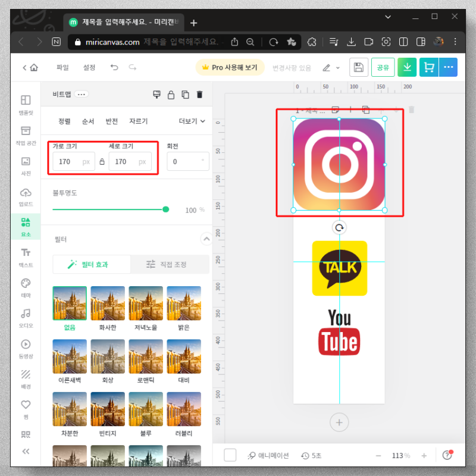
Task: Click the Pro 사용해 보기 button
Action: point(230,67)
